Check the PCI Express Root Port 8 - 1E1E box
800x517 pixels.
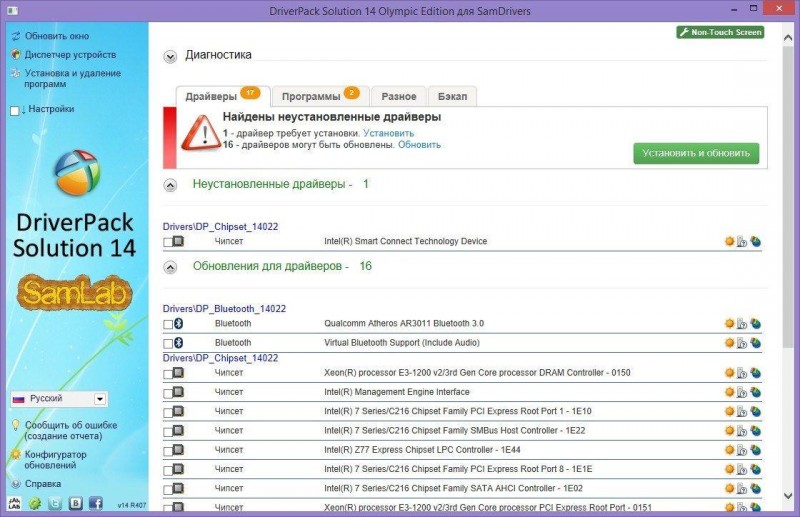(168, 470)
